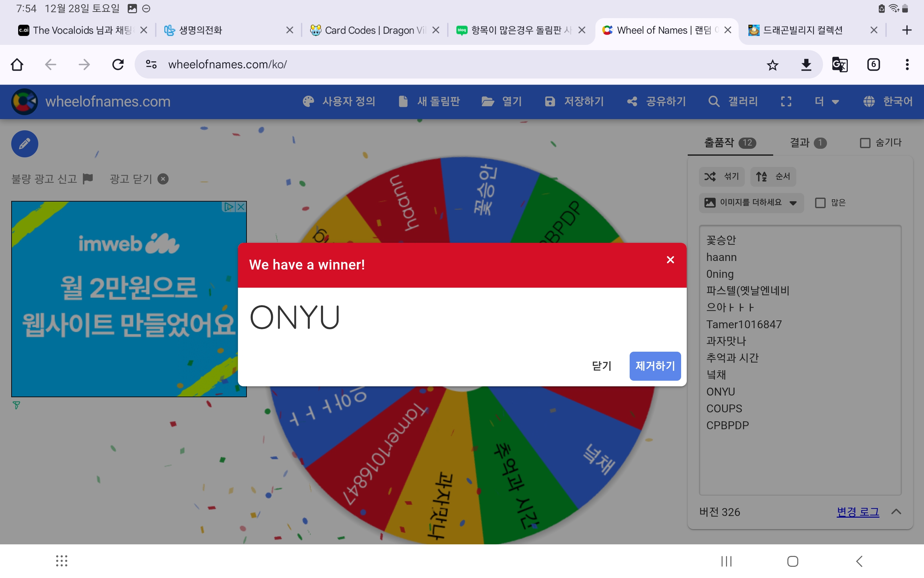Reload the page
The image size is (924, 578).
118,65
